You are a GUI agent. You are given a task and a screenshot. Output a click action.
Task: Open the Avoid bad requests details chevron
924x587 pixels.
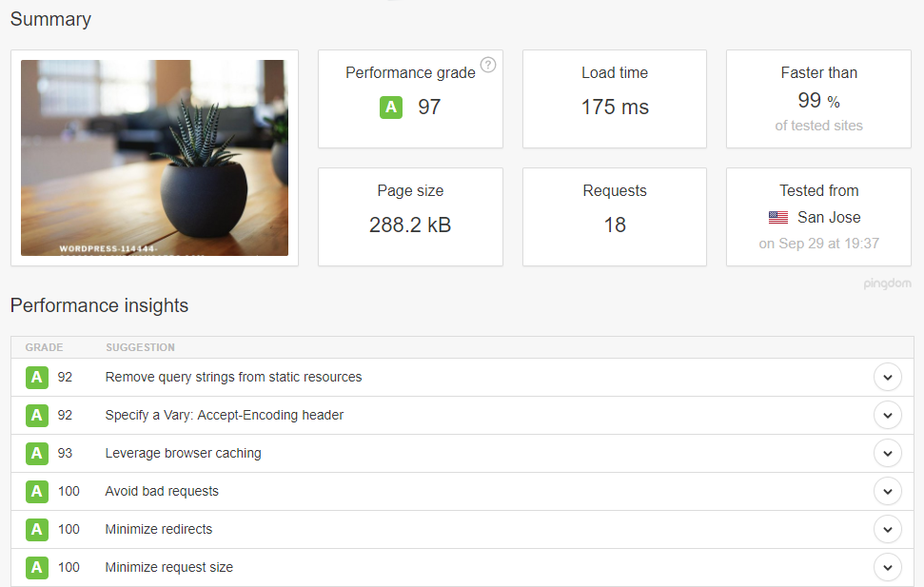[887, 492]
